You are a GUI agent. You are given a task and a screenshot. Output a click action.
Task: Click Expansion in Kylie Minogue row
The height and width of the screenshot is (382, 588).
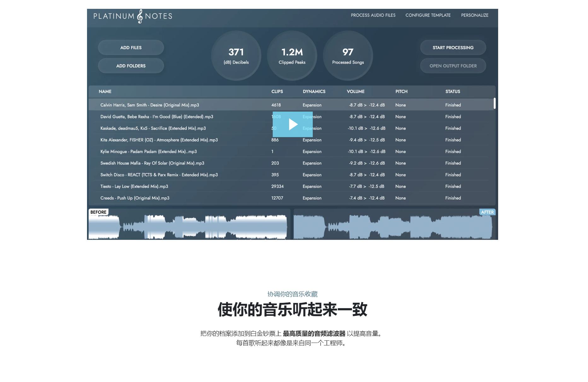pyautogui.click(x=312, y=152)
